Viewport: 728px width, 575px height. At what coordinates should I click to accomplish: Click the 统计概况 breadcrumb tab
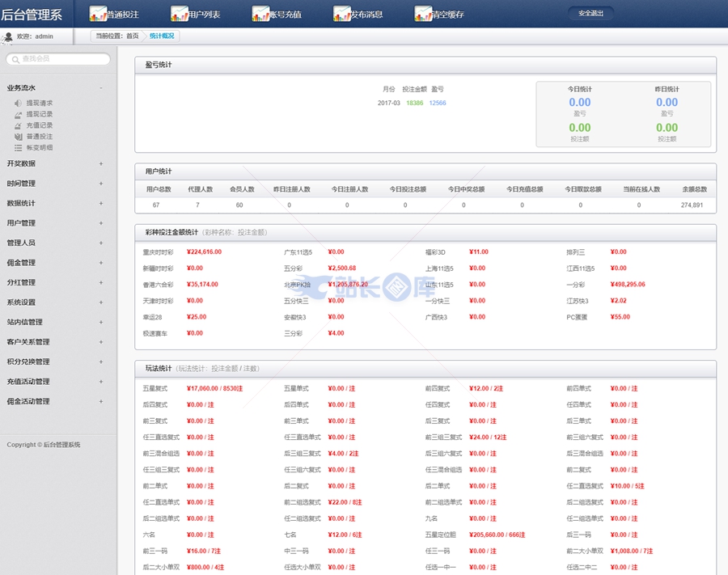[161, 36]
